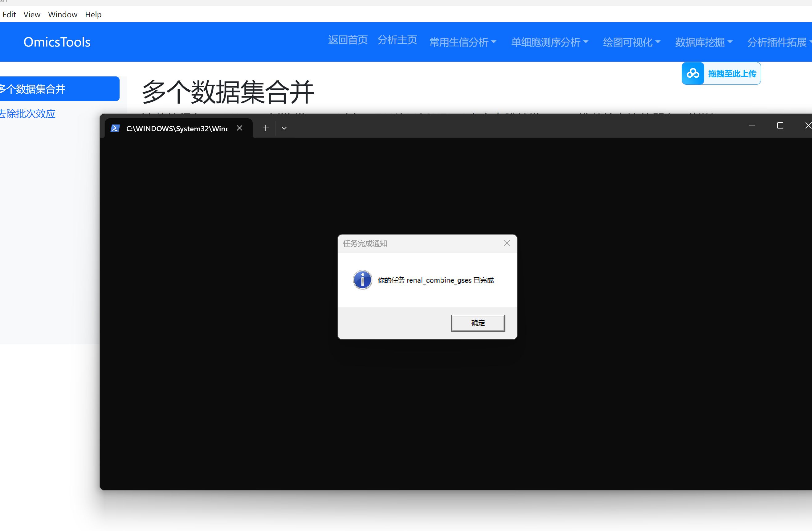The width and height of the screenshot is (812, 531).
Task: Close the C:\WINDOWS\System32 terminal tab
Action: point(239,128)
